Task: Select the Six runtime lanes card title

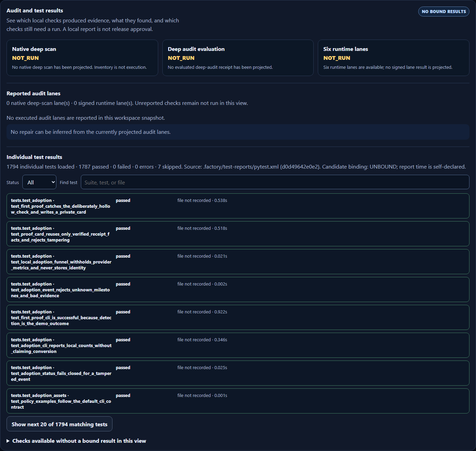Action: click(346, 49)
